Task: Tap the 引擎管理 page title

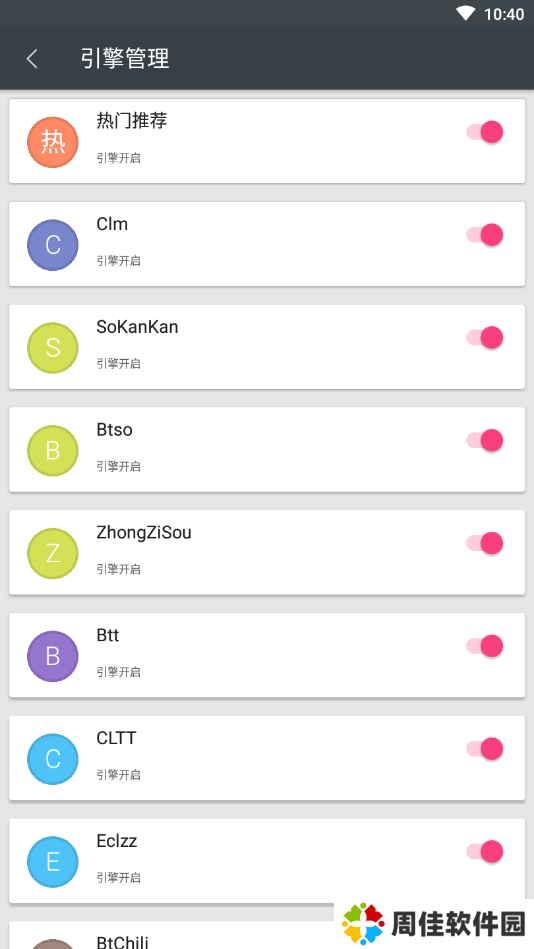Action: click(125, 59)
